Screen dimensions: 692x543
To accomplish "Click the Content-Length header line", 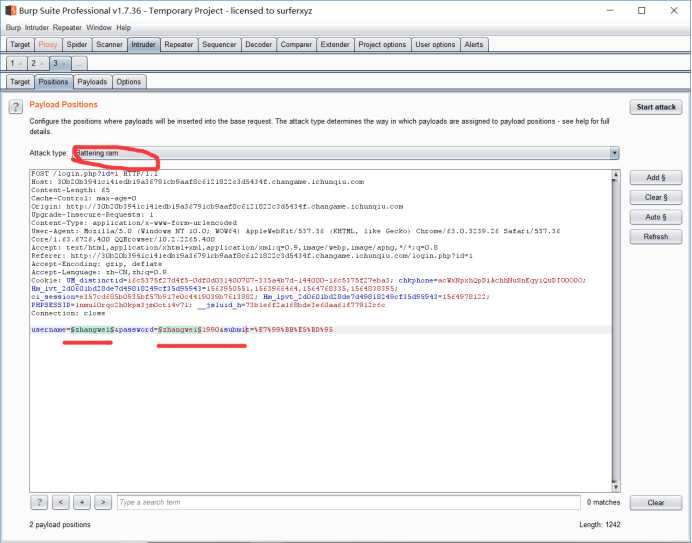I will pyautogui.click(x=71, y=190).
